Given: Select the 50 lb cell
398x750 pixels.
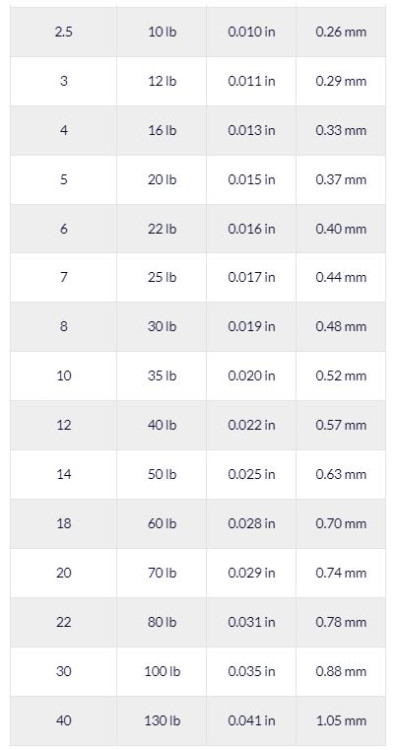Looking at the screenshot, I should (162, 474).
